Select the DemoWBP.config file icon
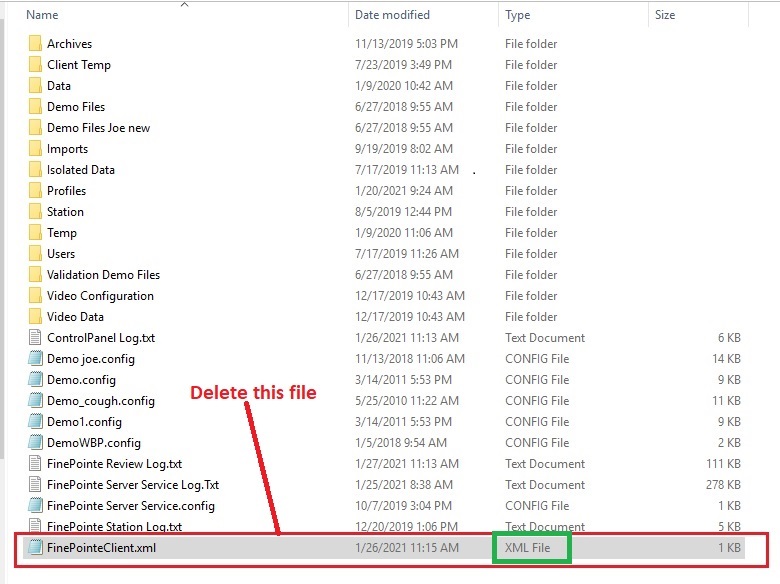 pyautogui.click(x=35, y=443)
